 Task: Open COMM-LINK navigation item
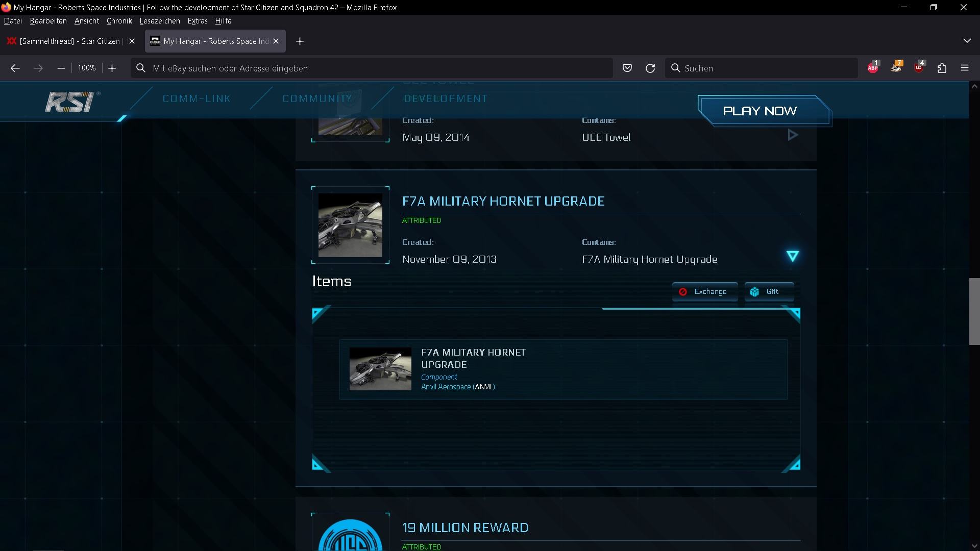(197, 98)
